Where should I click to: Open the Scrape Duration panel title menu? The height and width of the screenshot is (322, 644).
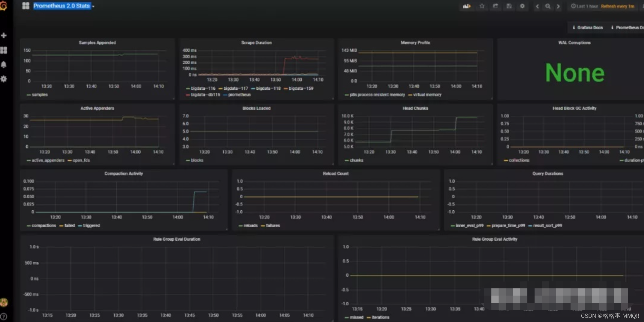[x=256, y=43]
